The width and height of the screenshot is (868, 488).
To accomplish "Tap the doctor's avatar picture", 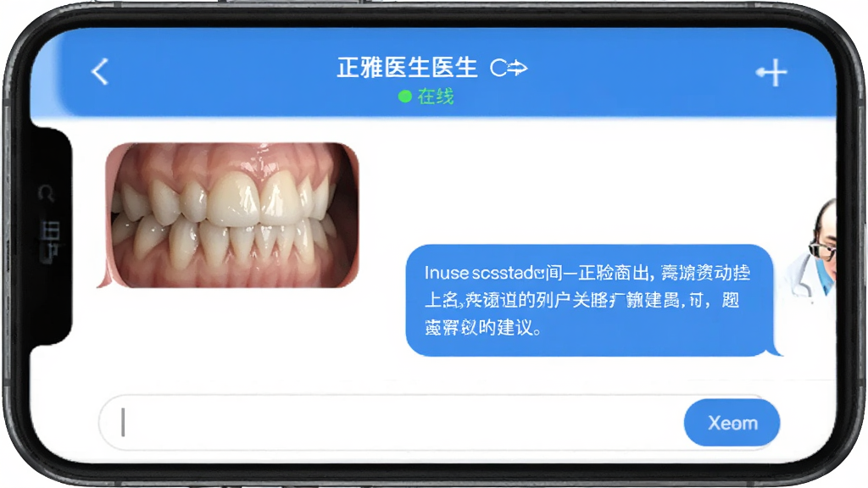I will pos(811,247).
